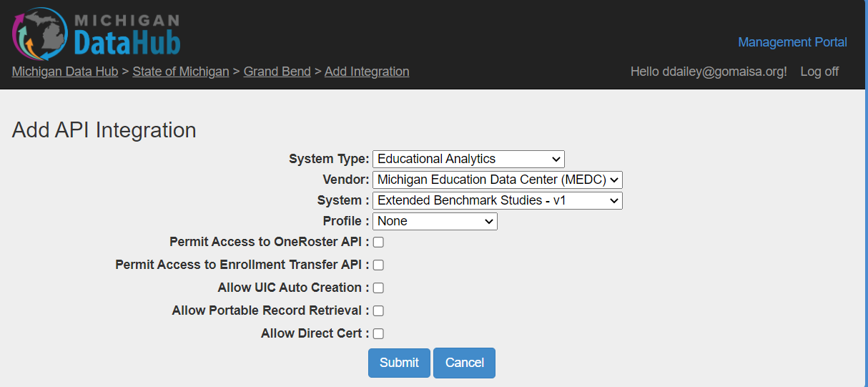
Task: Navigate to State of Michigan breadcrumb
Action: 181,72
